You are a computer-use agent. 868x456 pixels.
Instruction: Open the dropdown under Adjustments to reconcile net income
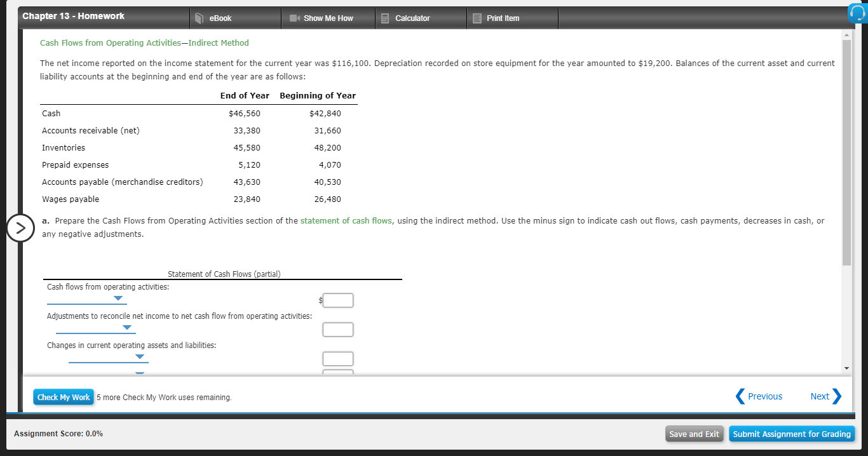pyautogui.click(x=126, y=328)
